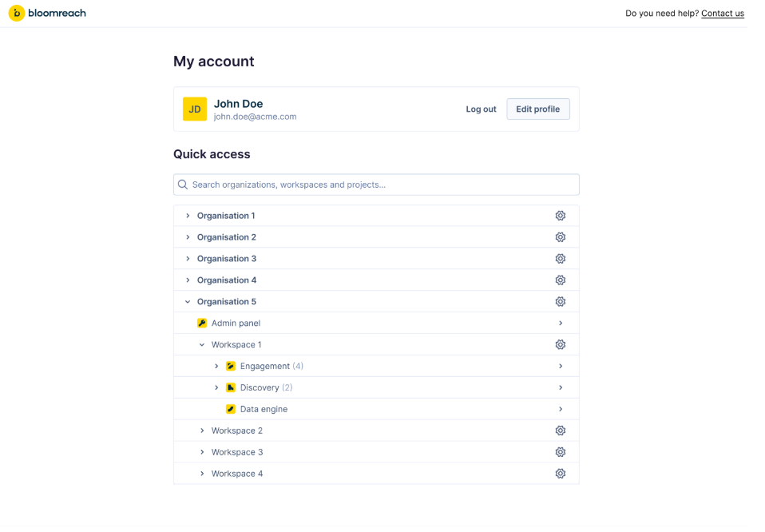Click the Discovery (2) label
The width and height of the screenshot is (765, 532).
tap(267, 387)
